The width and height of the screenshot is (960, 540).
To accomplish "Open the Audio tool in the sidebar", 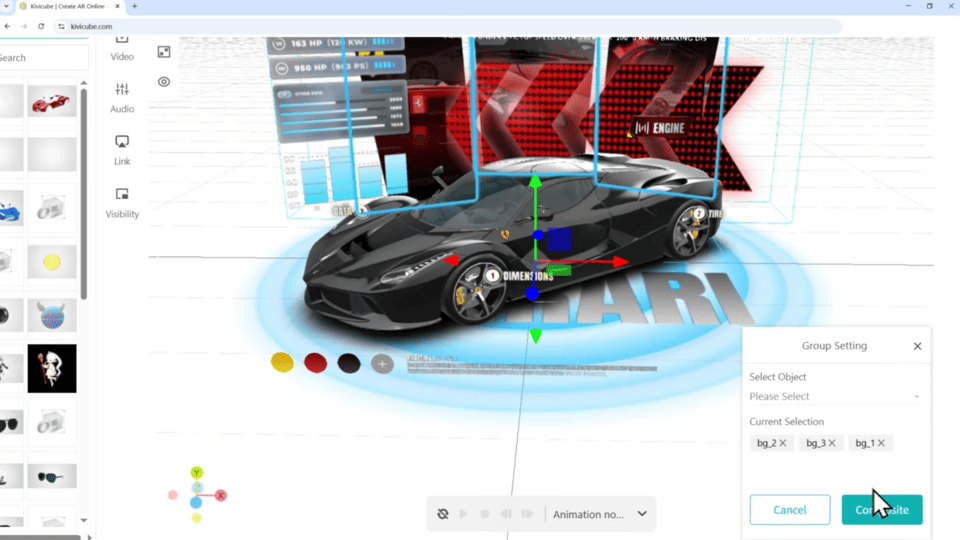I will (122, 98).
